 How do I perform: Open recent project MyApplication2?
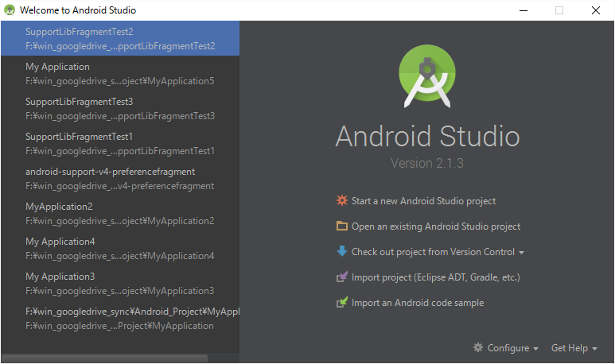119,213
